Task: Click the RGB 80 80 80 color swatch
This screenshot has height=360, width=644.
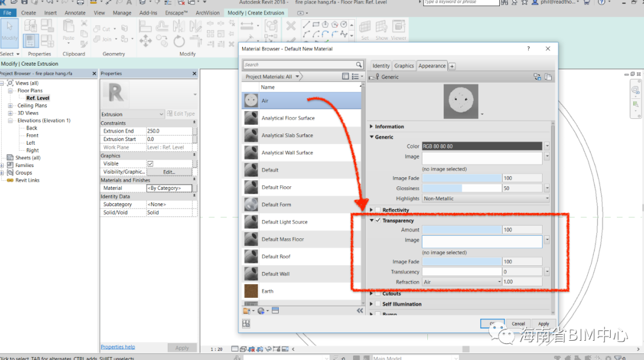Action: point(482,146)
